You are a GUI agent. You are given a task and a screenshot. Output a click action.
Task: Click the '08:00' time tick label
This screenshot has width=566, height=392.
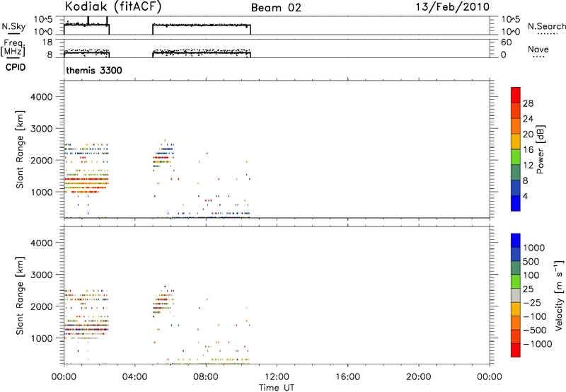pos(206,377)
